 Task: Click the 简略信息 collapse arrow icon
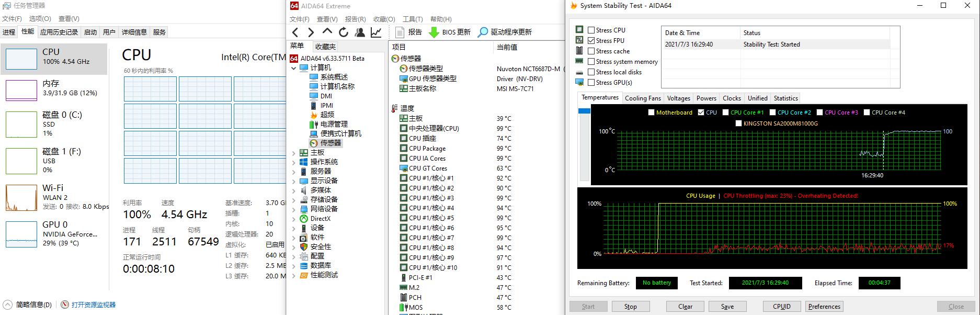point(8,305)
